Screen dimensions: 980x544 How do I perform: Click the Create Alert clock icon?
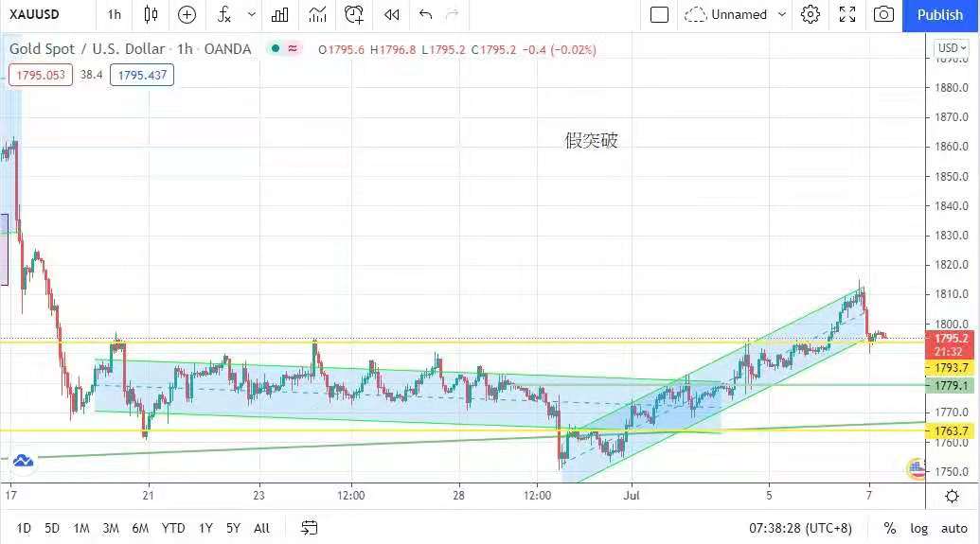point(354,14)
